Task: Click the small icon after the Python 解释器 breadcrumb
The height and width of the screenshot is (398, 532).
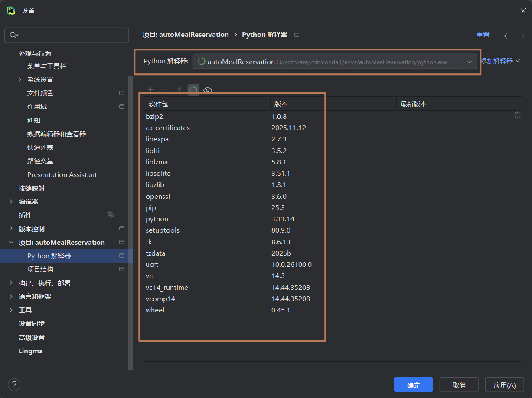Action: [x=297, y=35]
